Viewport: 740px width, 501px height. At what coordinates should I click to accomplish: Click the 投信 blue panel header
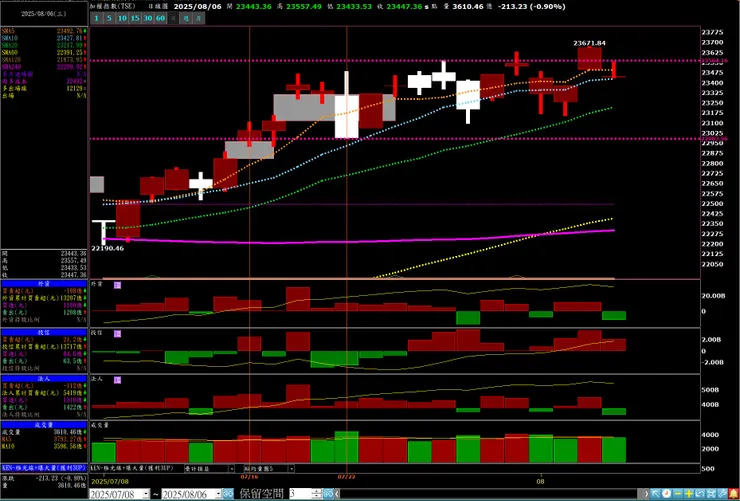coord(44,332)
